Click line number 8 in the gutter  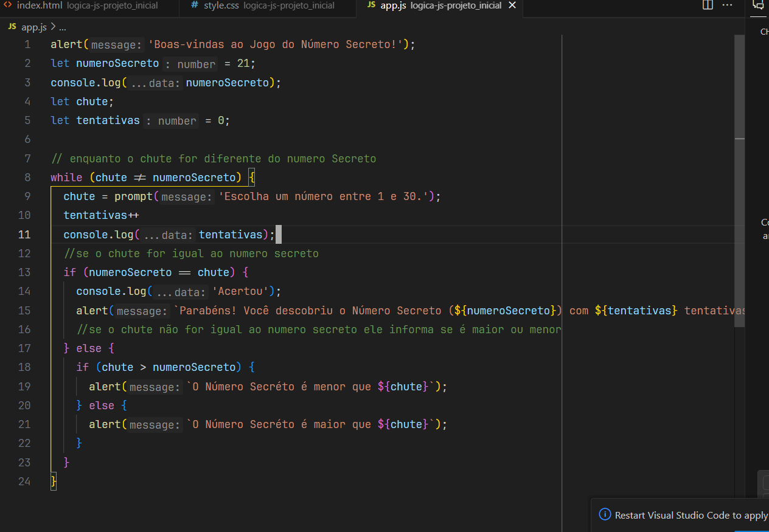(x=27, y=178)
